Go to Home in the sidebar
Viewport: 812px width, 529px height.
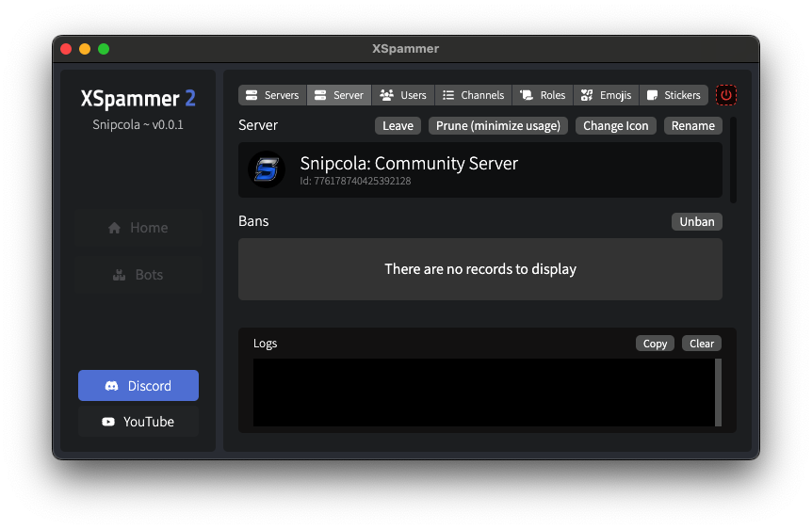[x=138, y=228]
